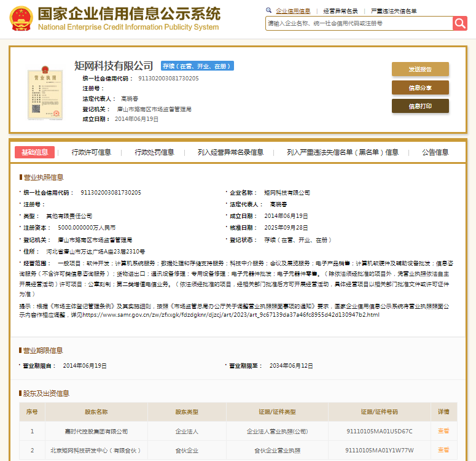This screenshot has width=476, height=461.
Task: Open the 列入经营异常名录信息 tab
Action: coord(230,152)
